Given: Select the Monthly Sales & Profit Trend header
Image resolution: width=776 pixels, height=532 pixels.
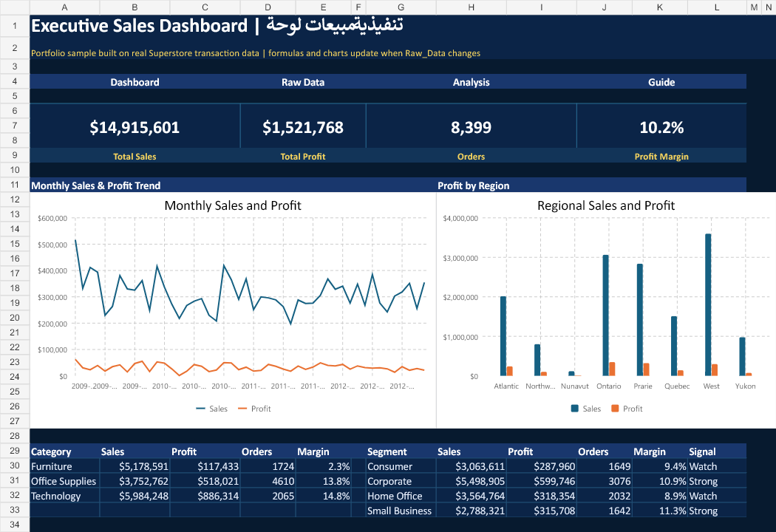Looking at the screenshot, I should pos(95,185).
